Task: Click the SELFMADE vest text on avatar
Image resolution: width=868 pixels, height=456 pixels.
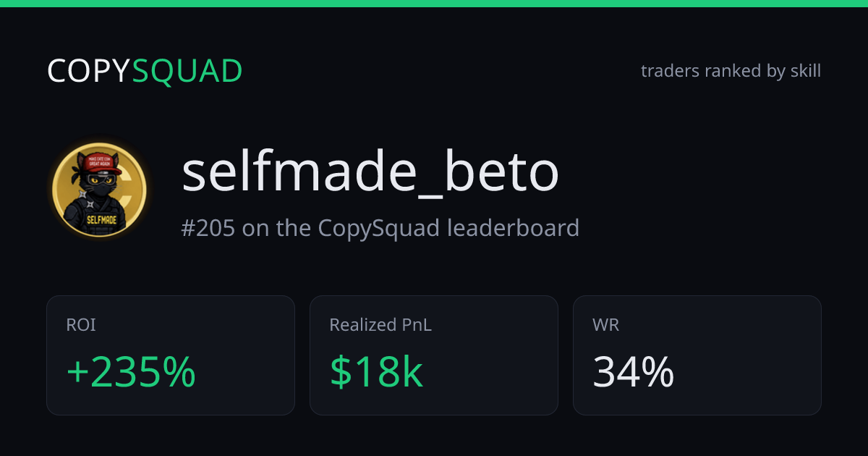Action: pos(101,218)
